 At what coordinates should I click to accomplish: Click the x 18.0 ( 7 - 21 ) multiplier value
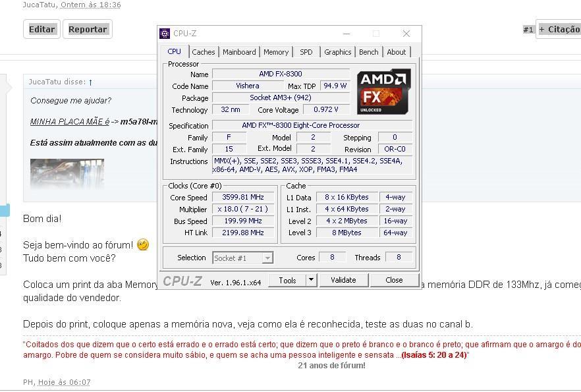point(242,209)
